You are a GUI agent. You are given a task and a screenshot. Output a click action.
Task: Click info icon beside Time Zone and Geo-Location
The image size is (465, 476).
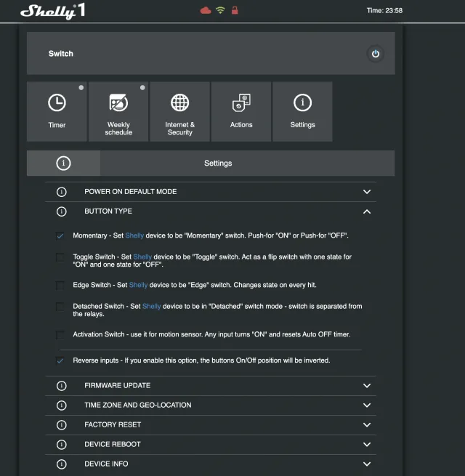(62, 406)
